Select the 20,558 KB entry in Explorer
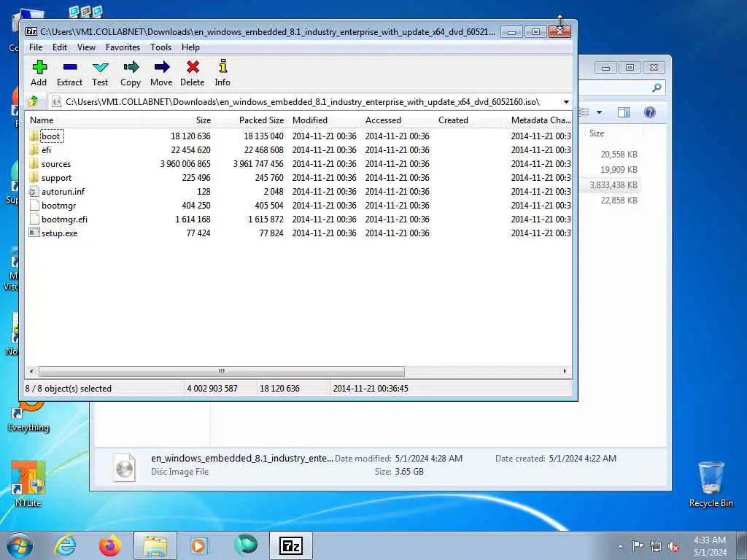Viewport: 747px width, 560px height. pyautogui.click(x=619, y=155)
